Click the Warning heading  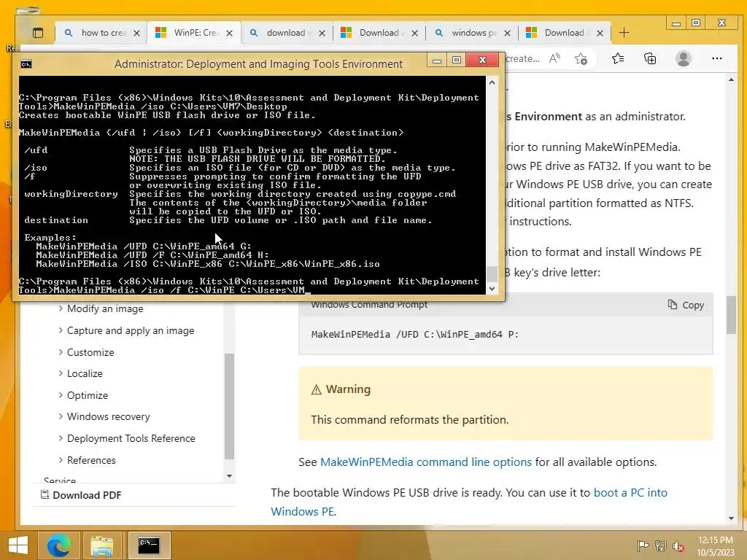tap(348, 389)
